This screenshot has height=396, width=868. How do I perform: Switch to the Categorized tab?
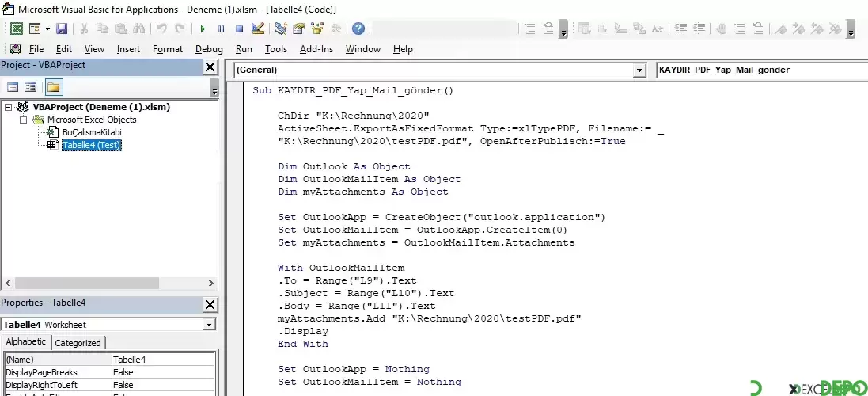tap(78, 343)
